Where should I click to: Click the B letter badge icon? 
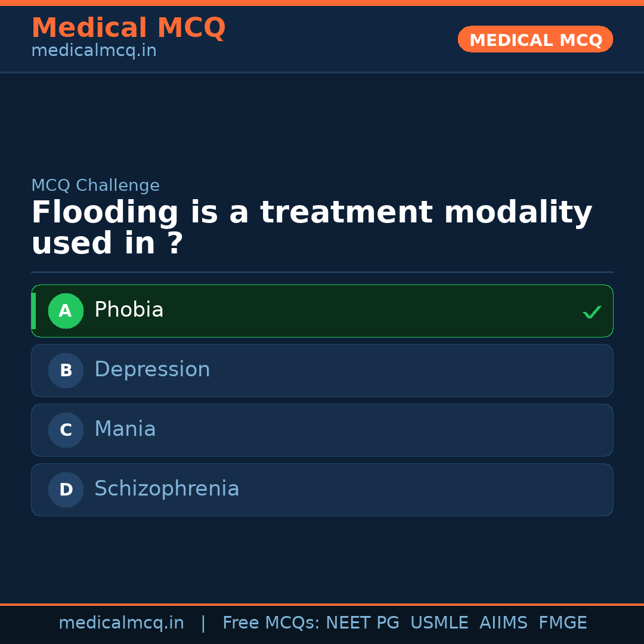pos(66,370)
